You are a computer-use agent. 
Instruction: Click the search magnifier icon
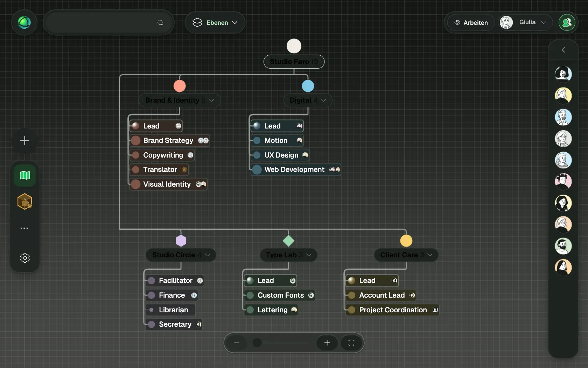(160, 23)
